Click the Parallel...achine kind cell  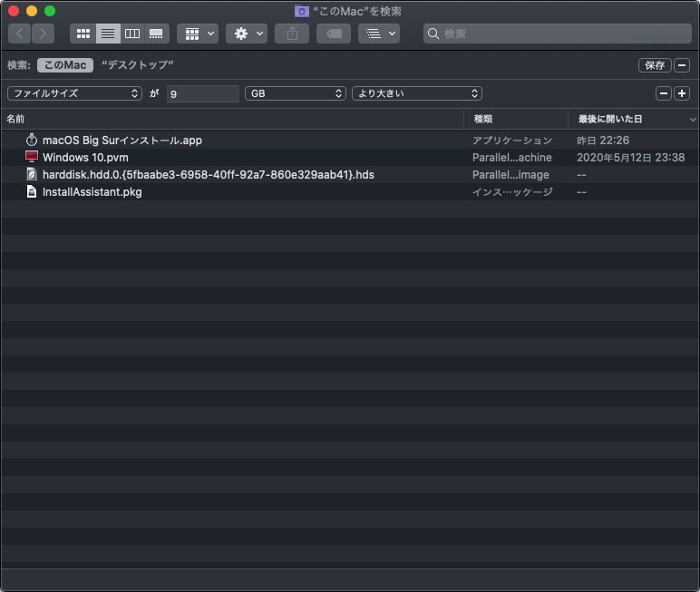(512, 158)
